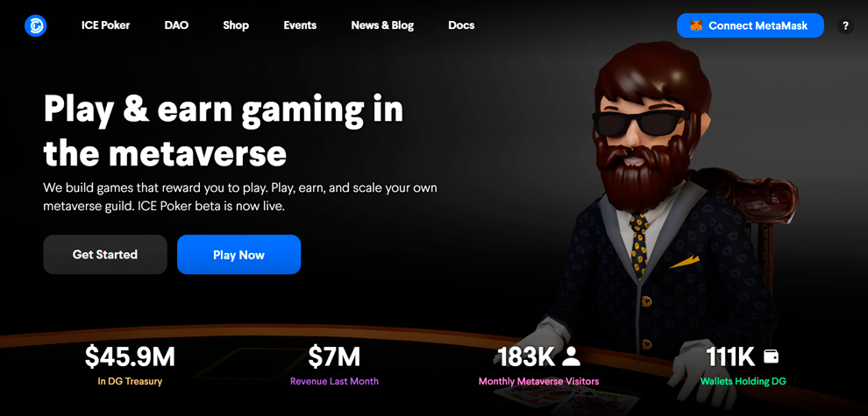868x416 pixels.
Task: Click the person icon beside 183K
Action: click(571, 356)
